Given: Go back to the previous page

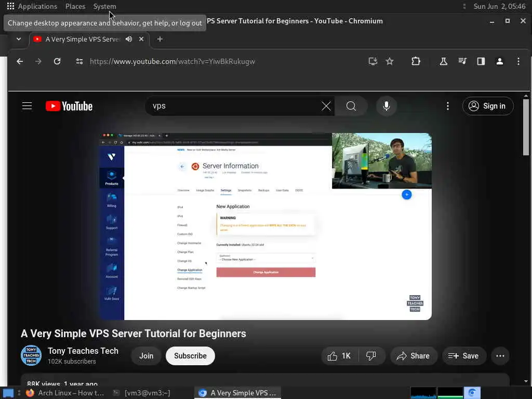Looking at the screenshot, I should point(20,61).
